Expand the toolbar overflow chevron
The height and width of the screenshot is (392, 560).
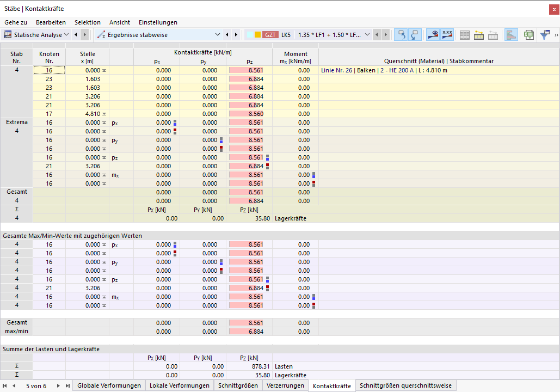click(x=556, y=35)
